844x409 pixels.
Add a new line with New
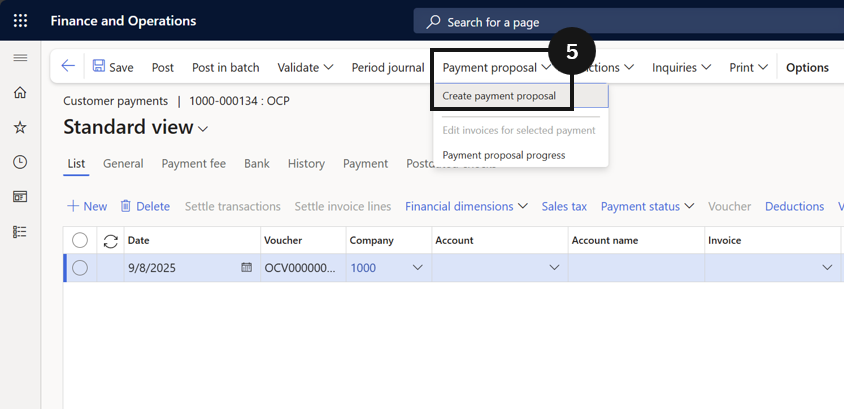click(87, 207)
